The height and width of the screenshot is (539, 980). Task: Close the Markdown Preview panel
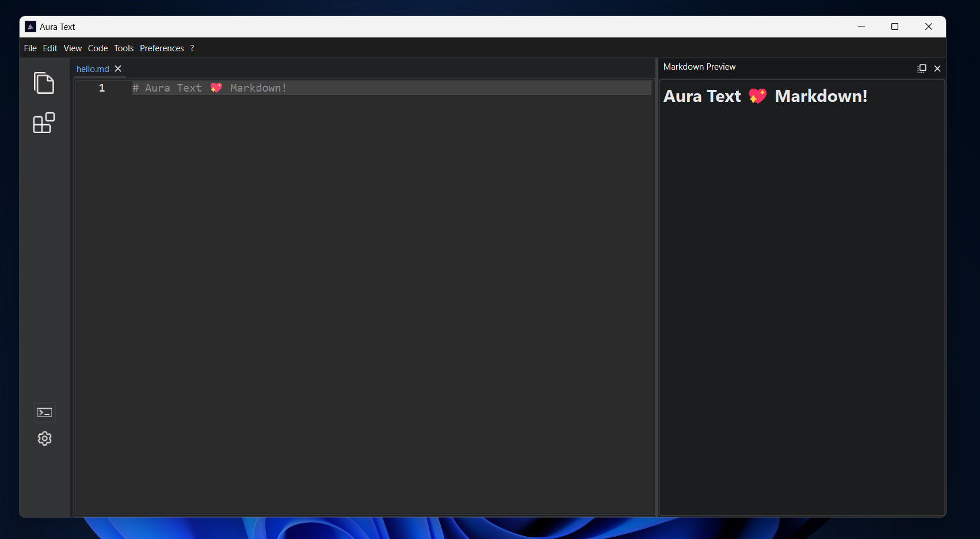point(937,68)
